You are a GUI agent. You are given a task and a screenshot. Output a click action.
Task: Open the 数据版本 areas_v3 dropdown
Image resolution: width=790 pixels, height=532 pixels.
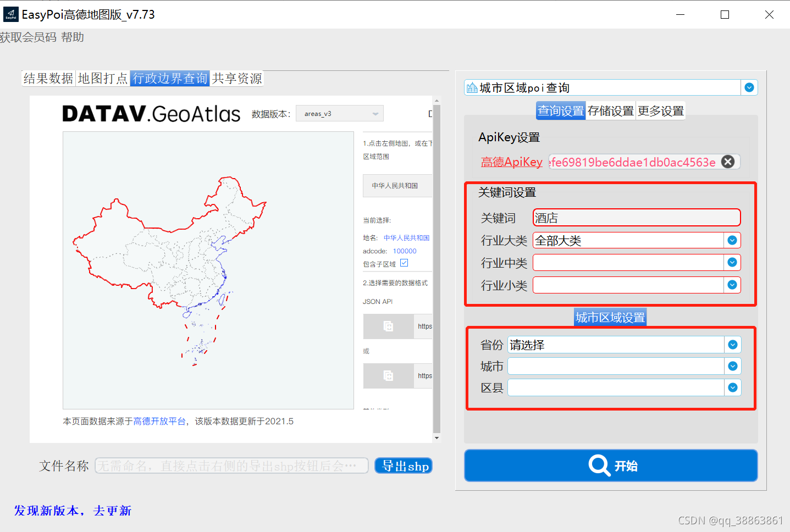tap(340, 114)
